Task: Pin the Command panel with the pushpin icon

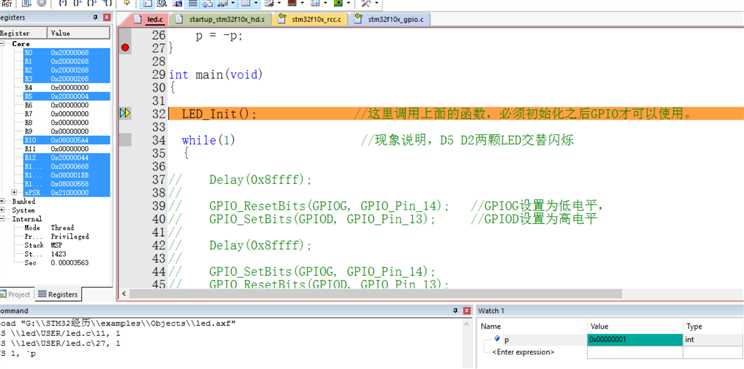Action: coord(456,311)
